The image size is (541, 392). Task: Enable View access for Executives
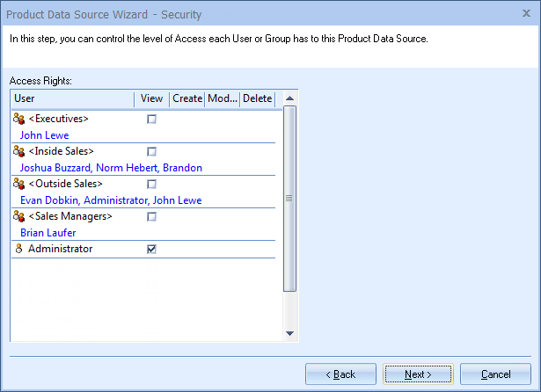click(x=151, y=119)
